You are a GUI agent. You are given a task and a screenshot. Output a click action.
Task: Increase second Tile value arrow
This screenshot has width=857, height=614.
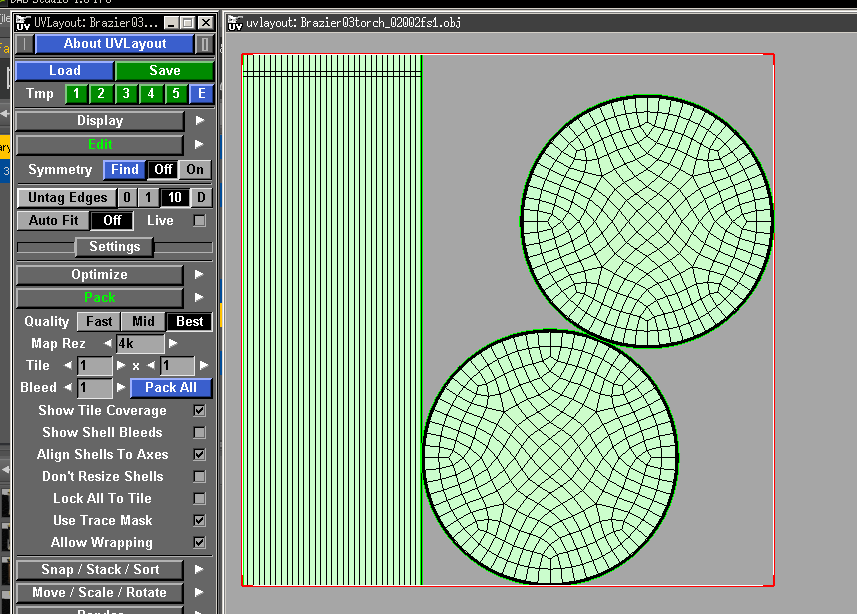(x=204, y=365)
